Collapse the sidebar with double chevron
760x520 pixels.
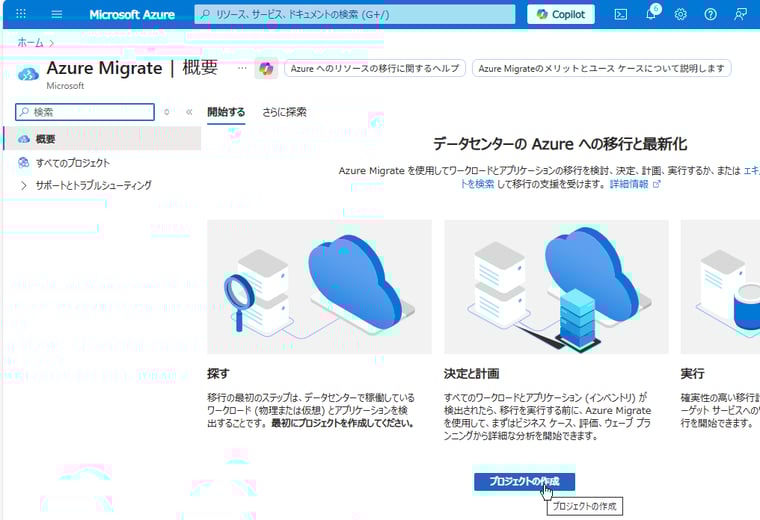[189, 112]
